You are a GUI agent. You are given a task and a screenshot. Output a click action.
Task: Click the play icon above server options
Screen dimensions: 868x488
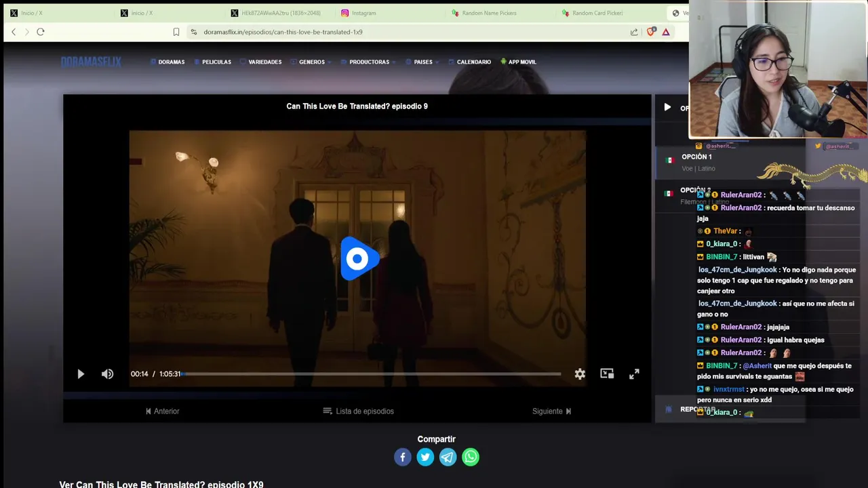pyautogui.click(x=667, y=107)
